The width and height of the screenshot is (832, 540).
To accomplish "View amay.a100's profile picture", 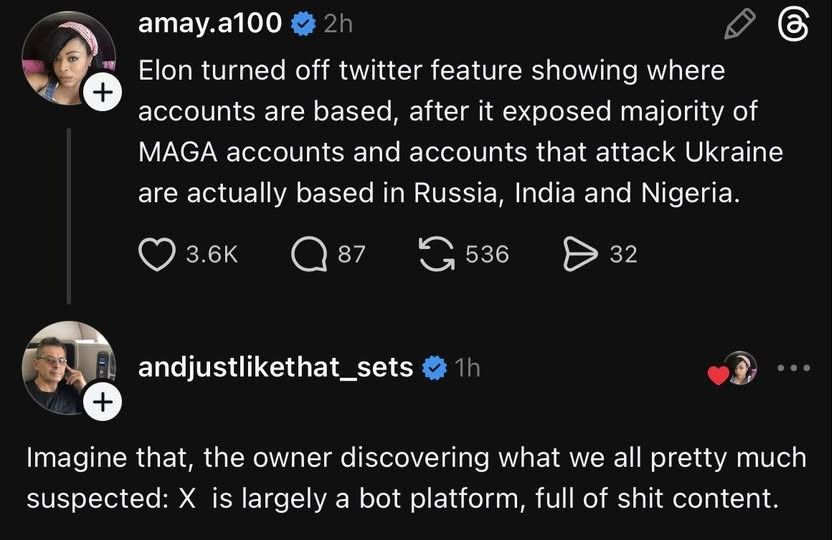I will click(x=62, y=58).
